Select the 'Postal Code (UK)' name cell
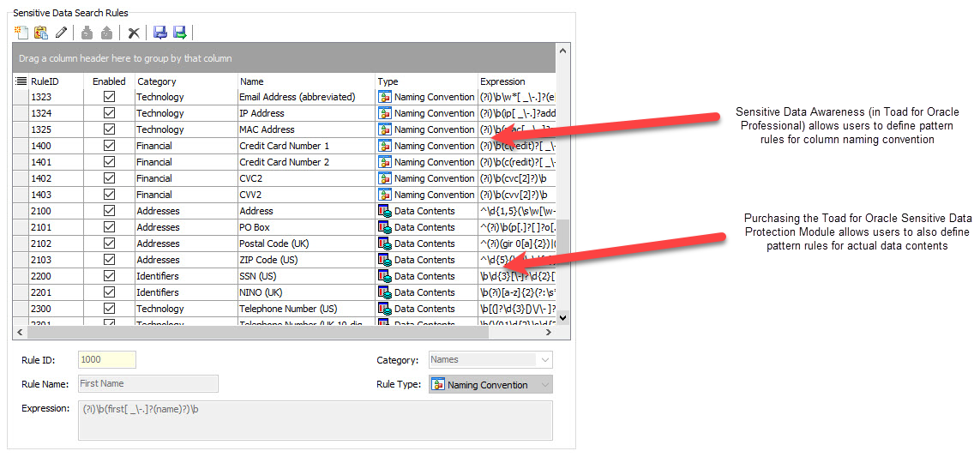 (x=306, y=244)
